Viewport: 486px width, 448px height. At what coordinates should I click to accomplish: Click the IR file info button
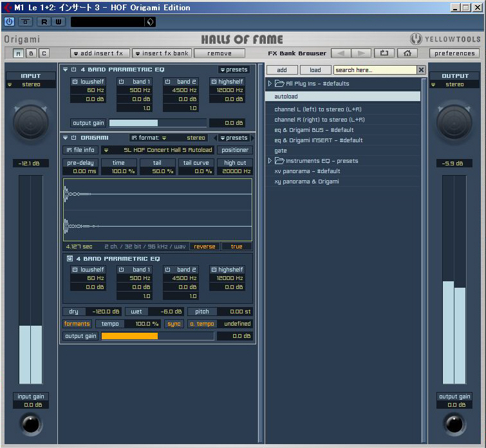[80, 150]
